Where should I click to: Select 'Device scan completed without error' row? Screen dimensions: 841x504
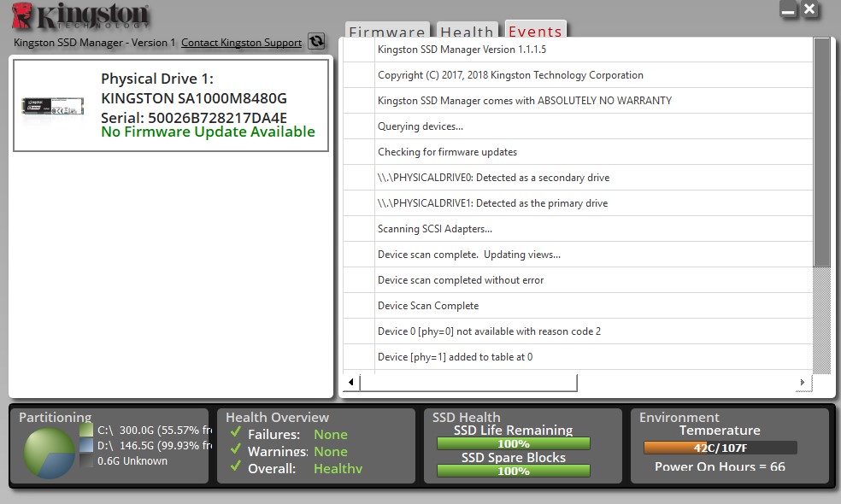pos(578,280)
